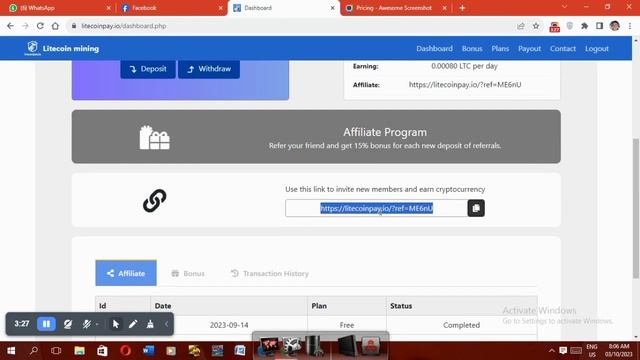Open the Chrome profile avatar
This screenshot has width=640, height=360.
click(615, 26)
